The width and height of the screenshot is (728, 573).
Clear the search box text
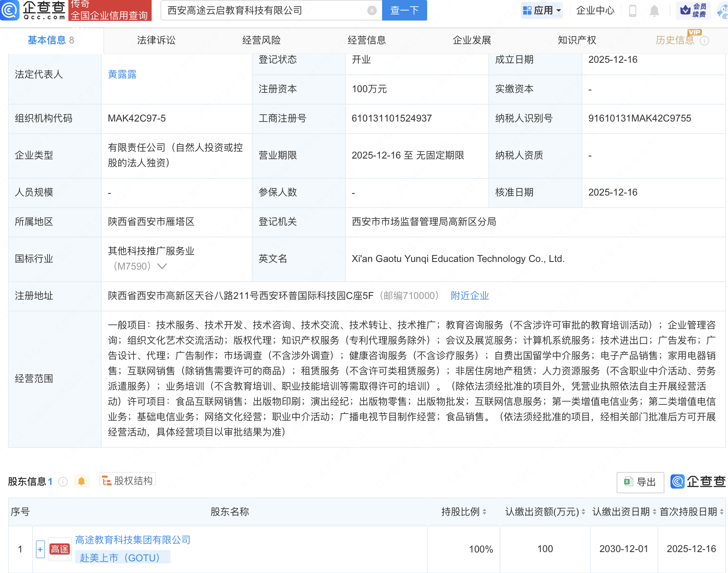[372, 10]
